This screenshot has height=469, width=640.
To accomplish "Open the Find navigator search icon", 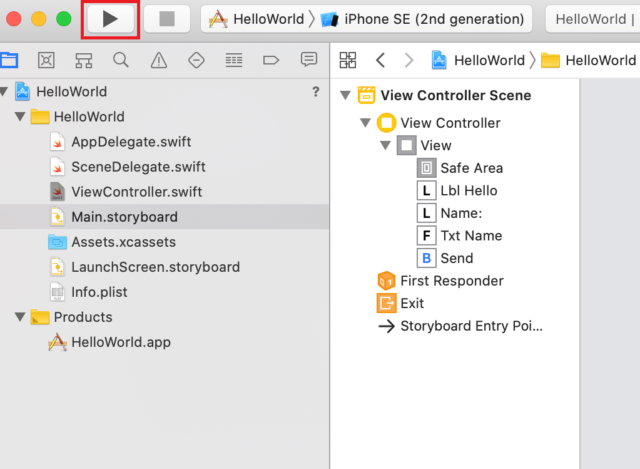I will pos(121,60).
